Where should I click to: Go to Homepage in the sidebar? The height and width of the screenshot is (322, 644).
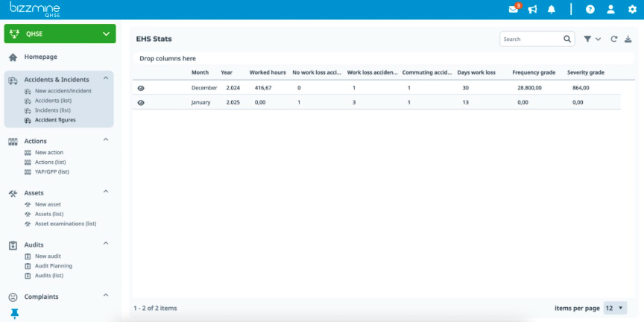pyautogui.click(x=40, y=57)
